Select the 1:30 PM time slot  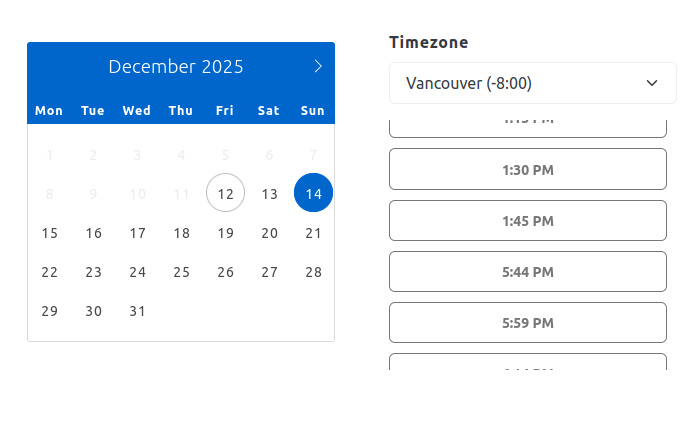click(527, 170)
